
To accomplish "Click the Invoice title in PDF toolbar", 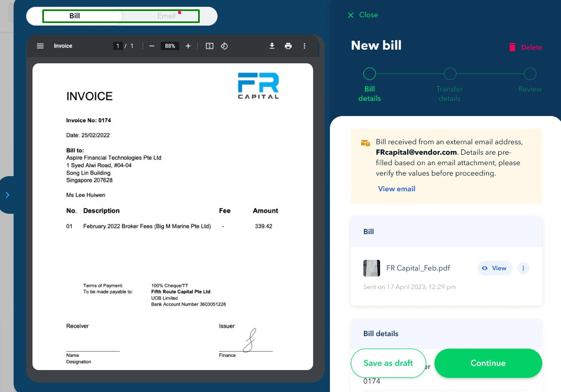I will 63,46.
